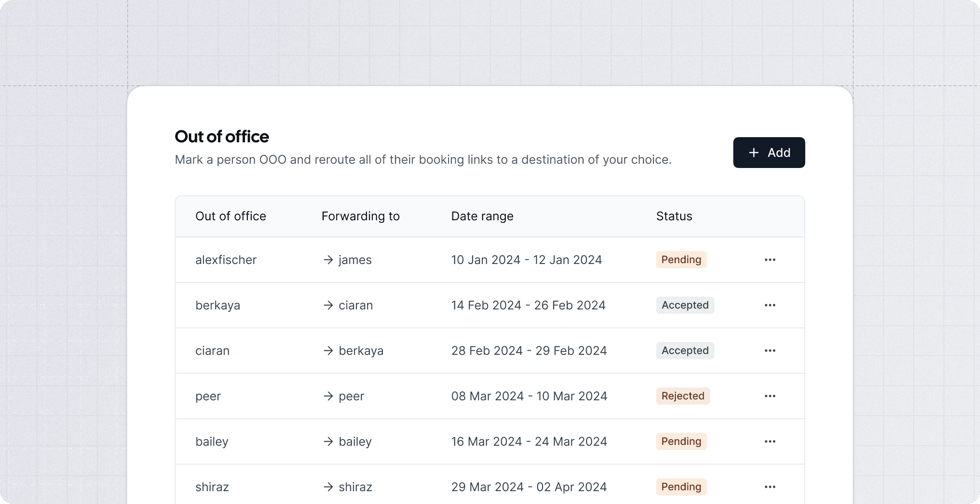980x504 pixels.
Task: Open the three-dot menu in ciaran row
Action: point(770,351)
